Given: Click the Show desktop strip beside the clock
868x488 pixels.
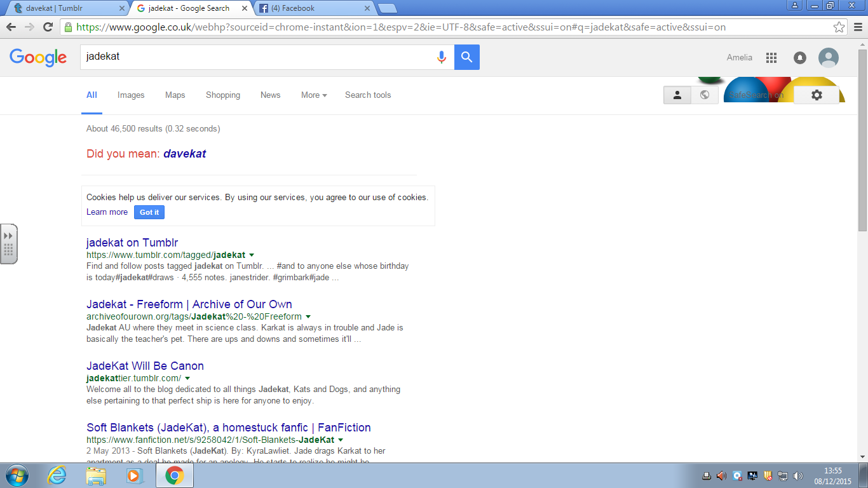Looking at the screenshot, I should click(x=864, y=475).
